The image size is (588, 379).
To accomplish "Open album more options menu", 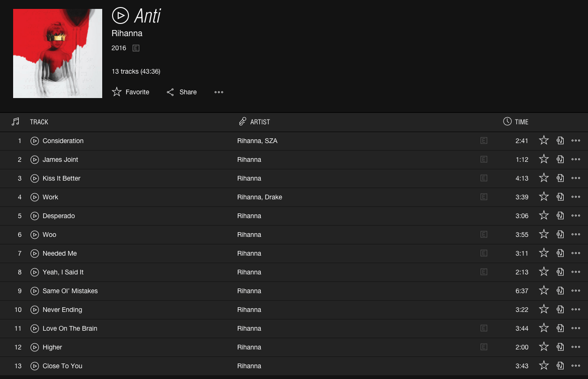I will pos(219,92).
